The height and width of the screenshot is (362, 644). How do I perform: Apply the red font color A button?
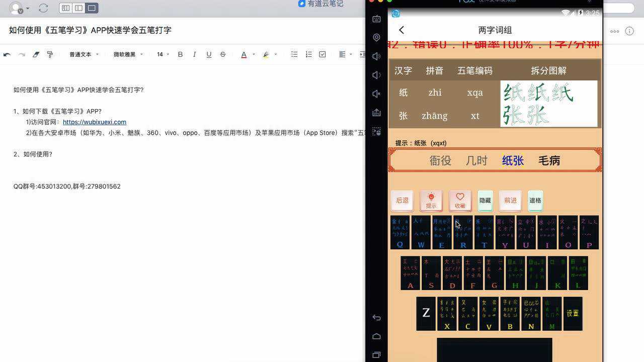(x=244, y=54)
